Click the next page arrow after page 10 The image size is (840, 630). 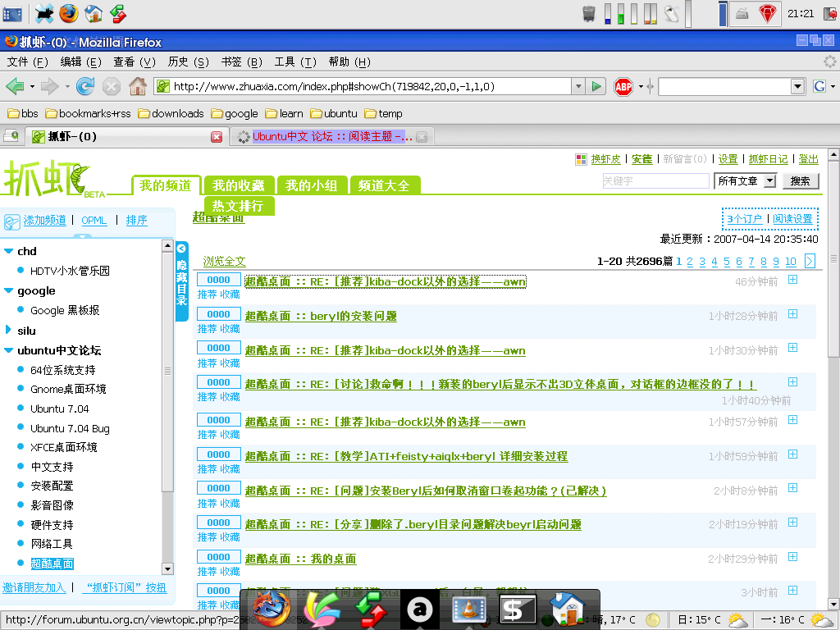[x=810, y=261]
